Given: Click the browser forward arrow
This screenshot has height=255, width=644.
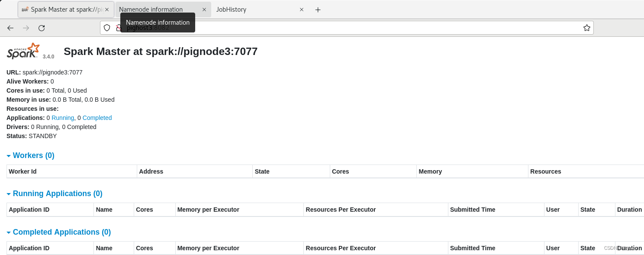Looking at the screenshot, I should pos(26,28).
